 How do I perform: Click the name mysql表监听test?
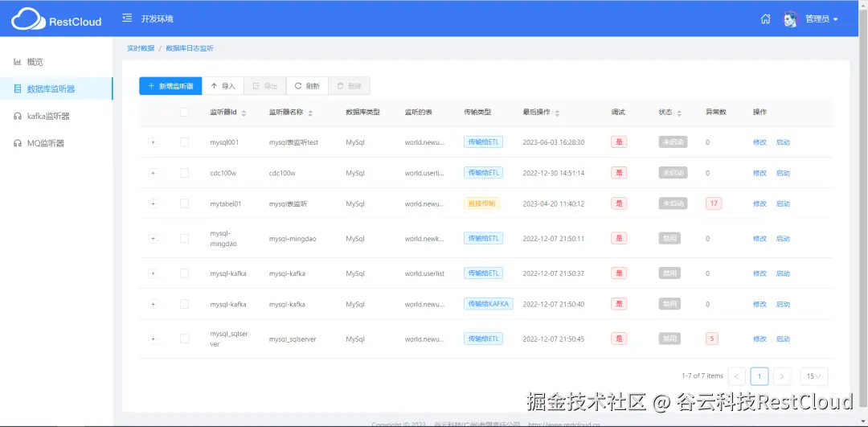click(x=293, y=142)
